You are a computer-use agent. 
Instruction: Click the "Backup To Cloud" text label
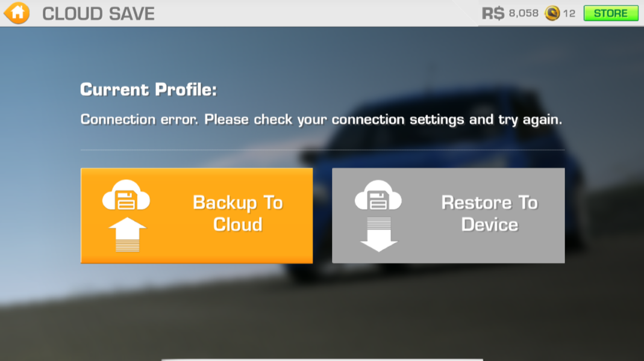[x=237, y=214]
